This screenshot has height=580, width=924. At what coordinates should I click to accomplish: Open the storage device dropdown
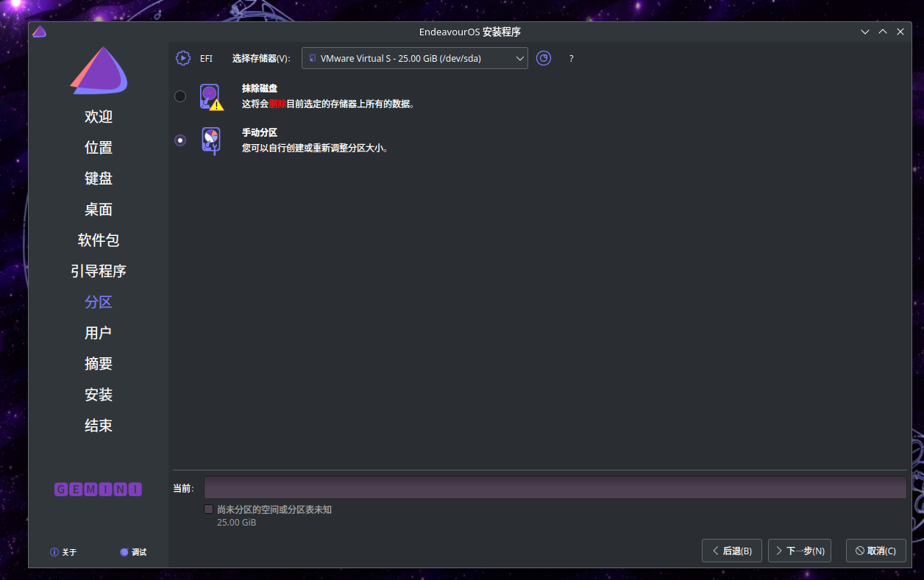(x=415, y=58)
